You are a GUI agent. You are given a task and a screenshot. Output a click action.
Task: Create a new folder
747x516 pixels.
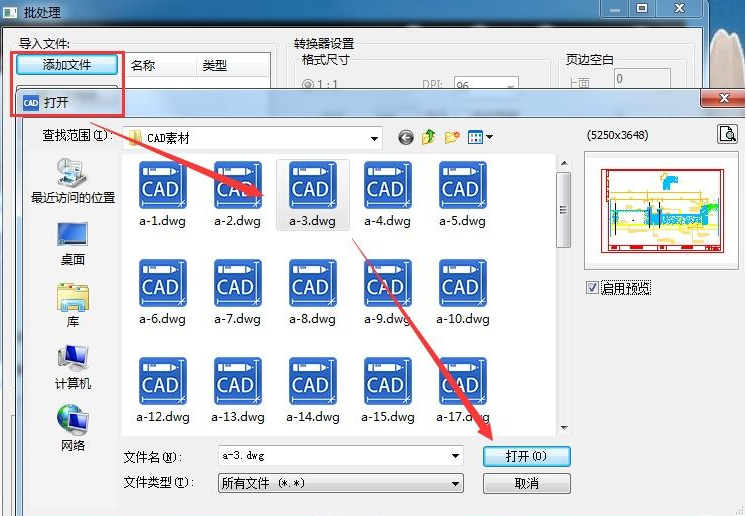452,137
